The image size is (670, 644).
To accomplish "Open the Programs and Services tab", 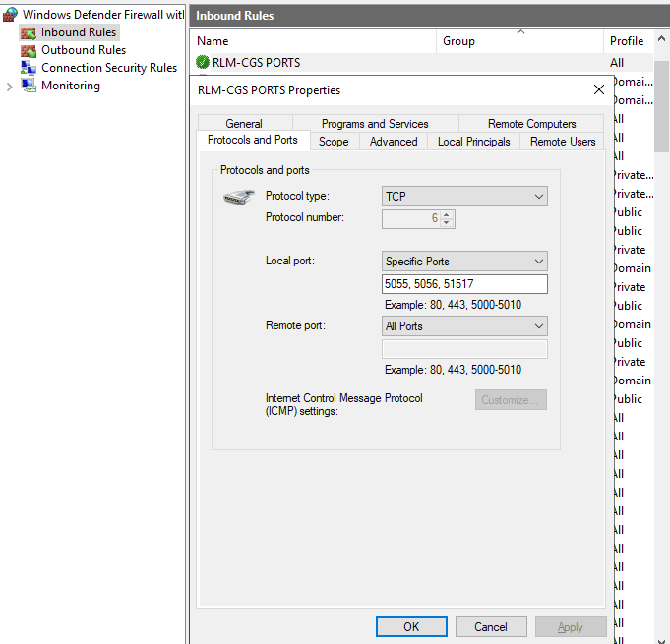I will coord(375,124).
